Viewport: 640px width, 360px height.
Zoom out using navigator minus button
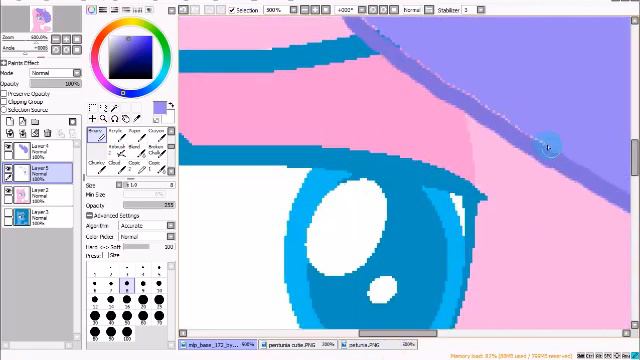[56, 39]
